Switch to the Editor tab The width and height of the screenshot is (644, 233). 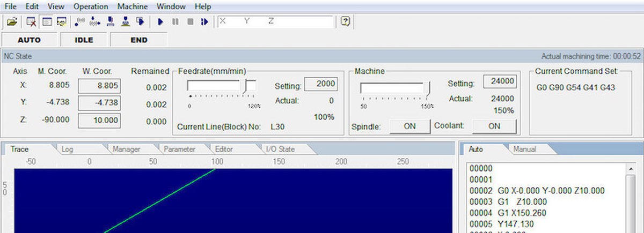pos(224,149)
